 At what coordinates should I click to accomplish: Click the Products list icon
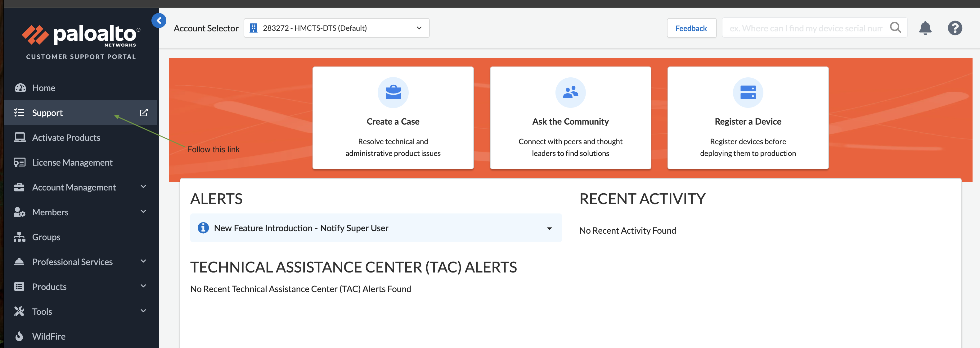coord(20,287)
